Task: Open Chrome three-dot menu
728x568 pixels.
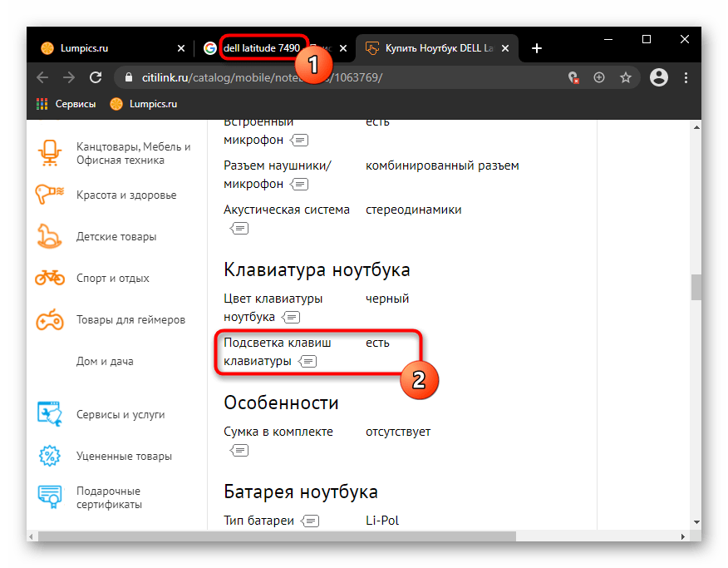Action: tap(685, 77)
